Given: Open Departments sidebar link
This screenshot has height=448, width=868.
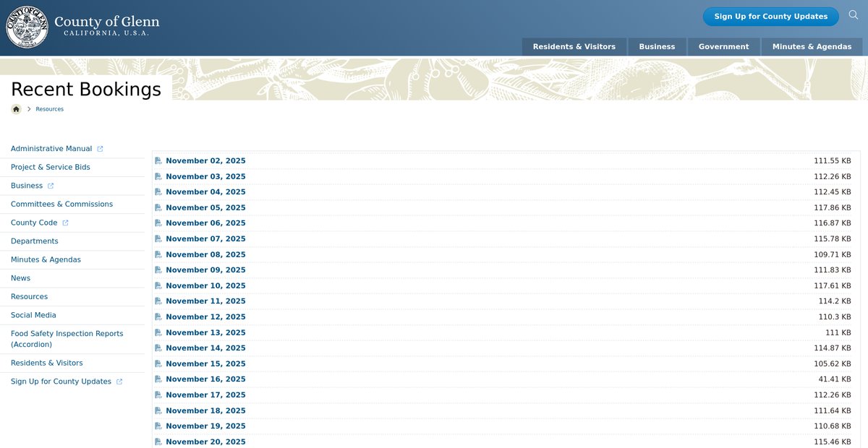Looking at the screenshot, I should [x=35, y=241].
